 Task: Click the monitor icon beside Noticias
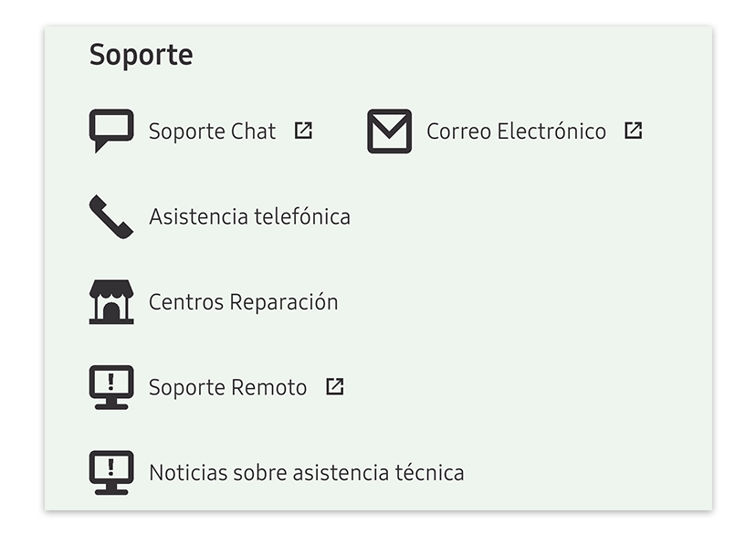(x=111, y=472)
